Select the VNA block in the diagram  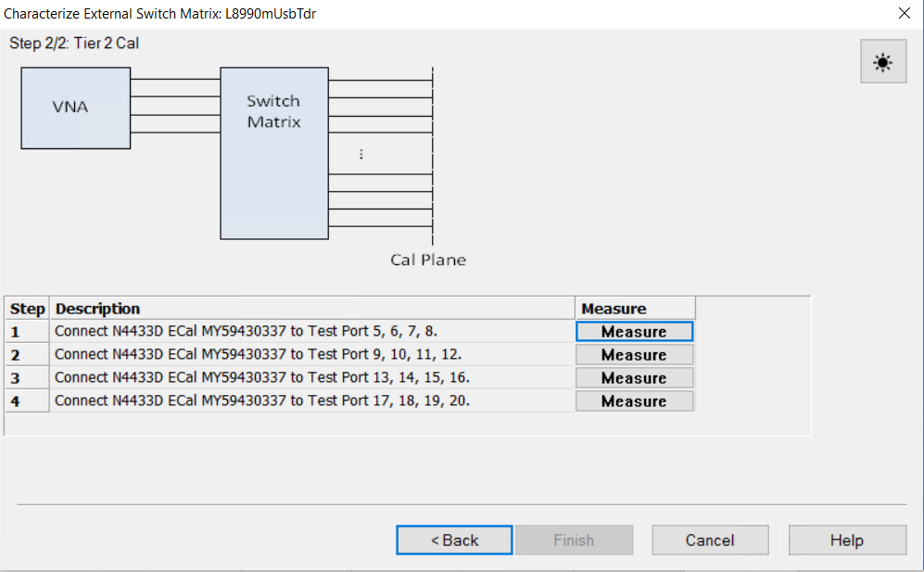tap(74, 108)
